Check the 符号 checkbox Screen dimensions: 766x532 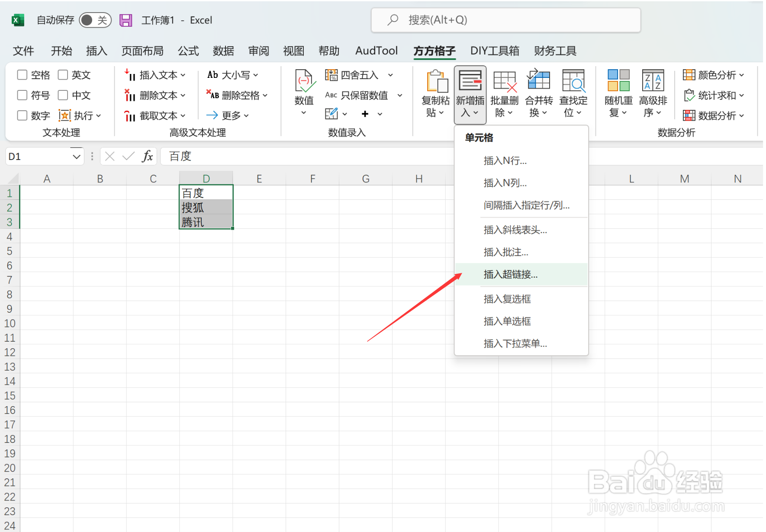(x=22, y=95)
